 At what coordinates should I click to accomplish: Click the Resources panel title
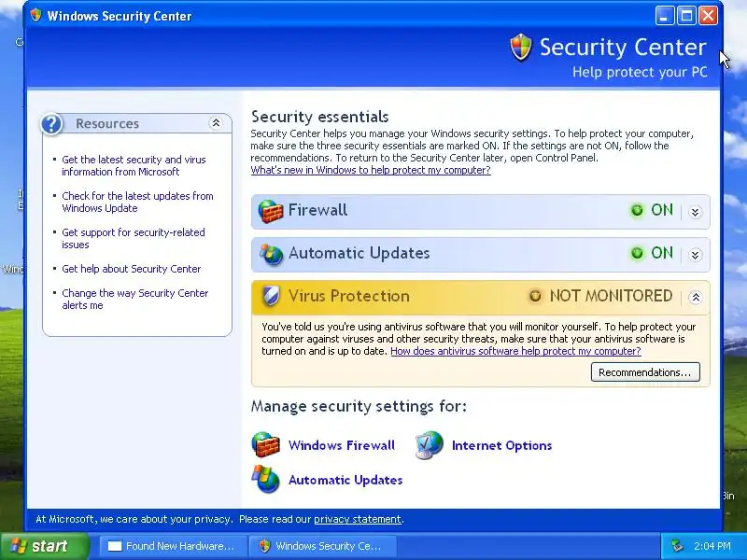[107, 123]
